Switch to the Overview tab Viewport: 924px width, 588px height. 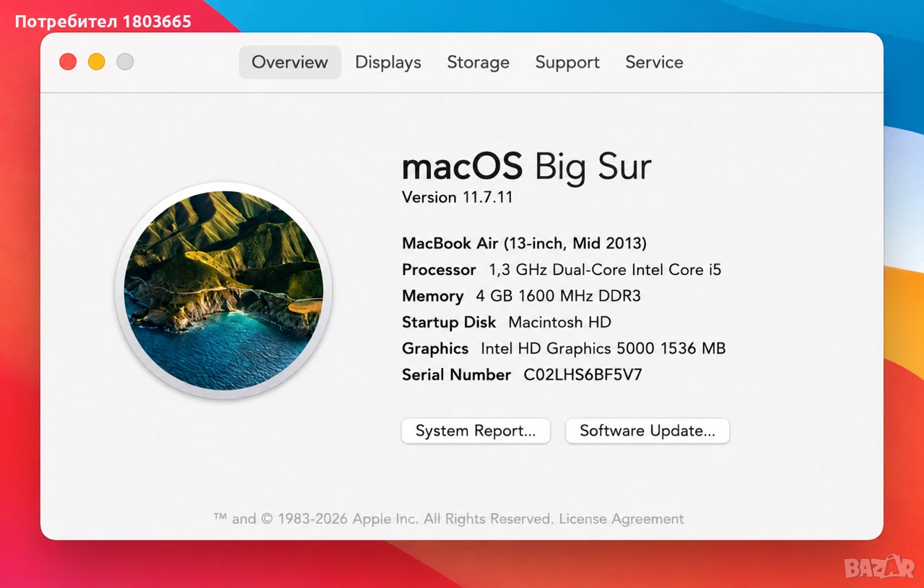(289, 62)
